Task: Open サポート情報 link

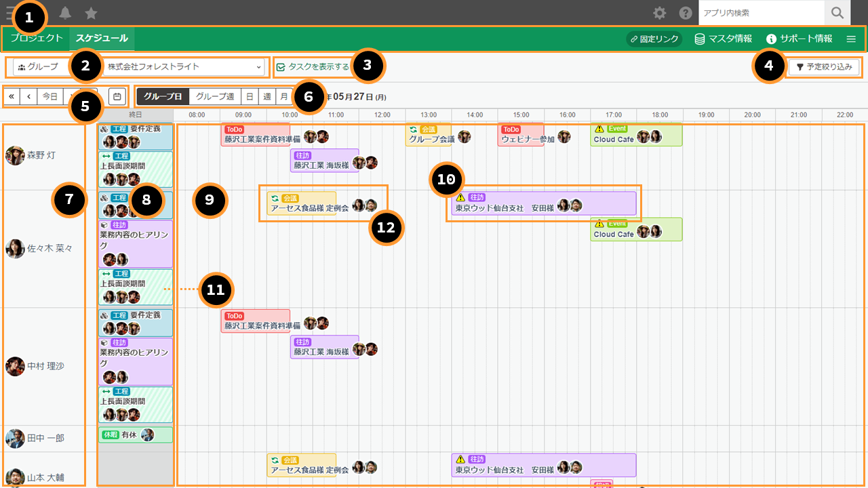Action: tap(799, 39)
